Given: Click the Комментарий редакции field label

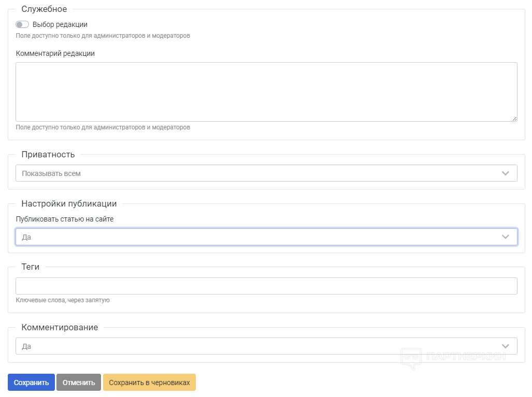Looking at the screenshot, I should [x=55, y=53].
